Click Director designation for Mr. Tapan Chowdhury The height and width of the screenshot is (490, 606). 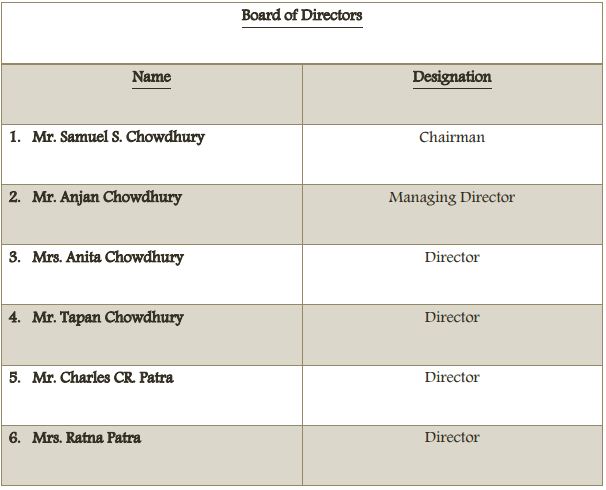coord(452,317)
